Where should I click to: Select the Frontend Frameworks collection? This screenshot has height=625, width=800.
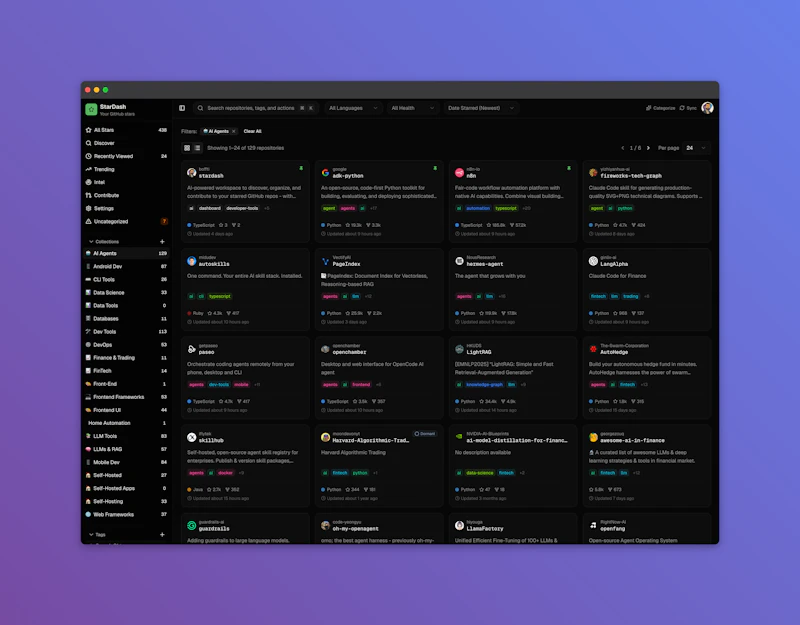(126, 397)
